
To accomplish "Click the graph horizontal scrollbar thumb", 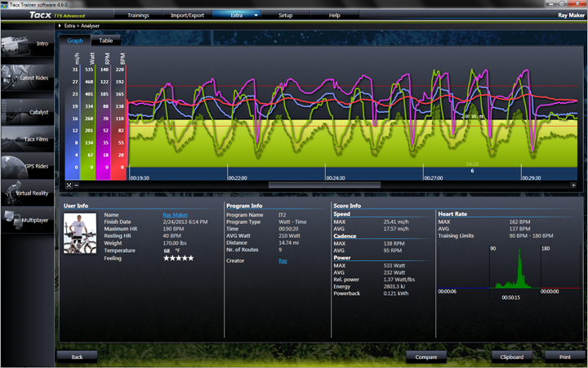I will pos(325,185).
